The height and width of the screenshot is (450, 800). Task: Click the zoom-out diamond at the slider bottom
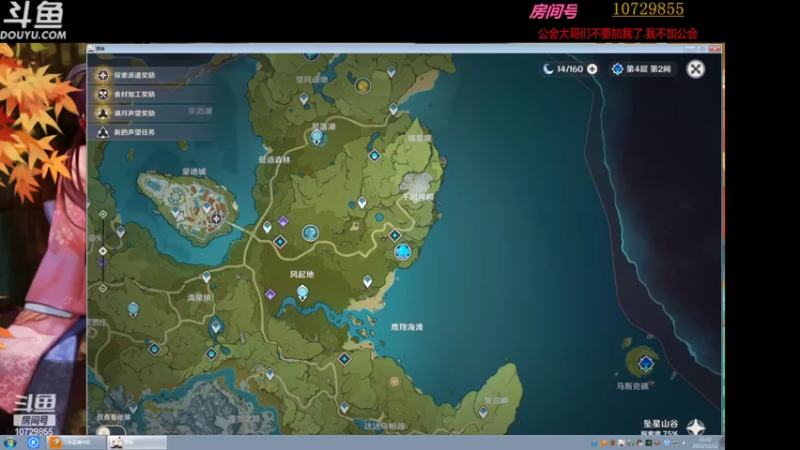coord(103,288)
